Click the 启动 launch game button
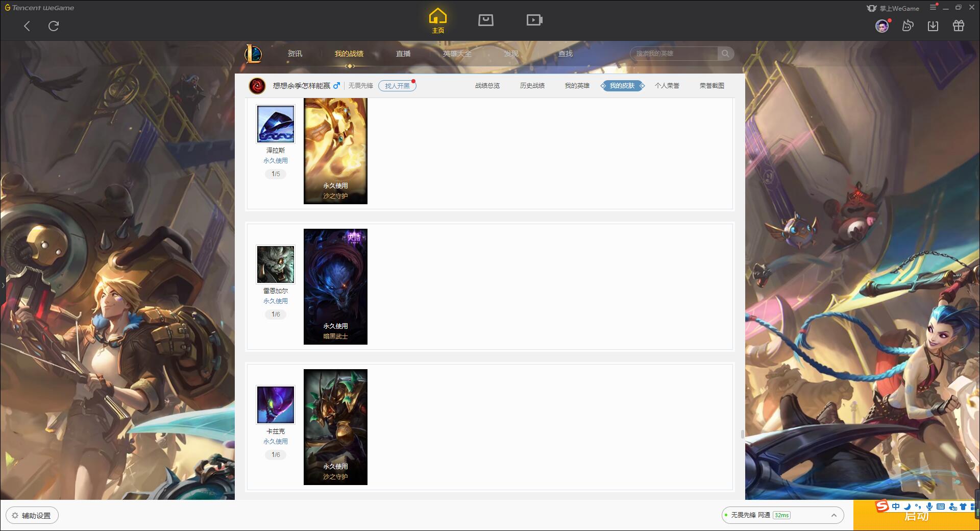 (x=916, y=516)
